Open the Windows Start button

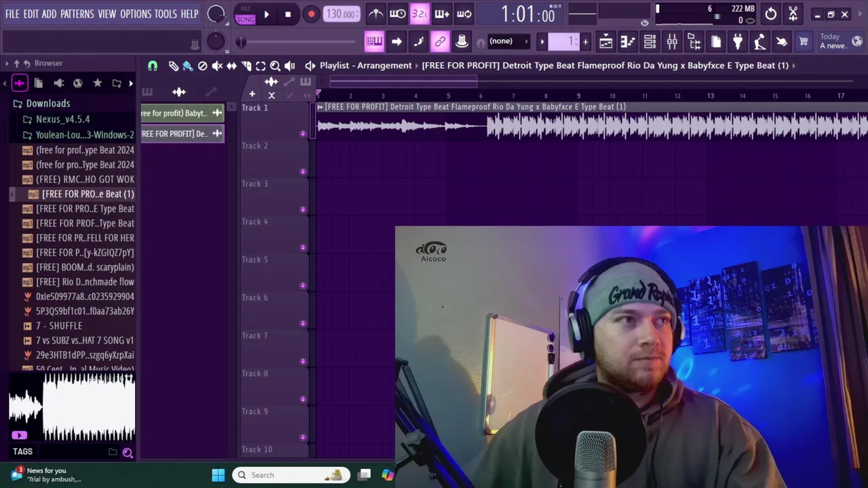coord(218,475)
